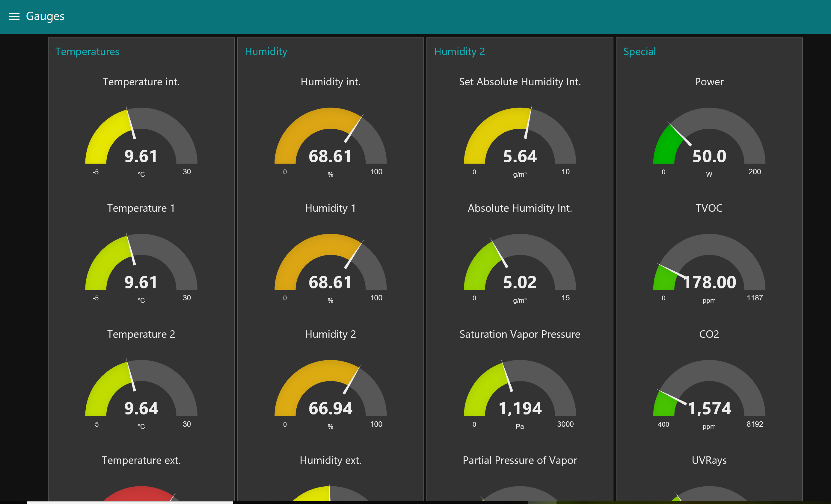Click the Temperature int. gauge dial
The image size is (831, 504).
pyautogui.click(x=141, y=136)
